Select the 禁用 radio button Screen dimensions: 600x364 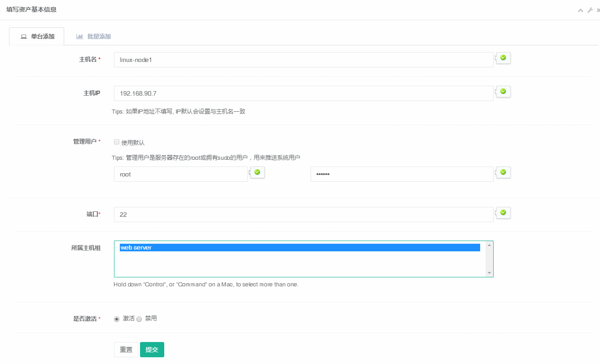click(x=139, y=319)
